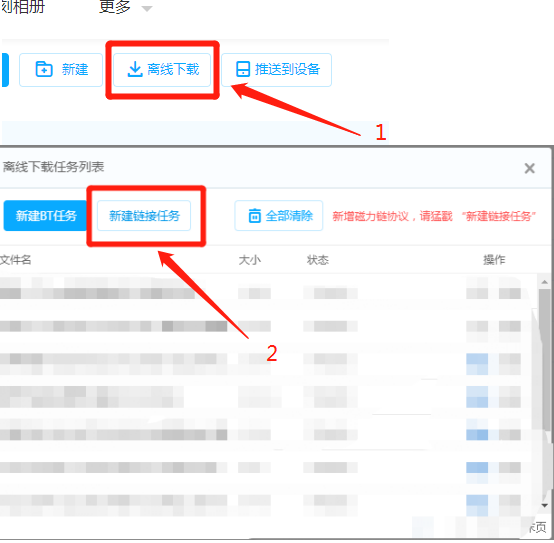This screenshot has width=554, height=543.
Task: Click 新建链接任务 new link task button
Action: [144, 216]
